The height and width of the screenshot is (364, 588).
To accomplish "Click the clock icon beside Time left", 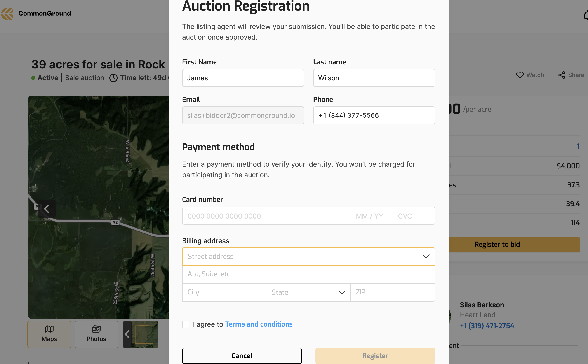I will (113, 78).
